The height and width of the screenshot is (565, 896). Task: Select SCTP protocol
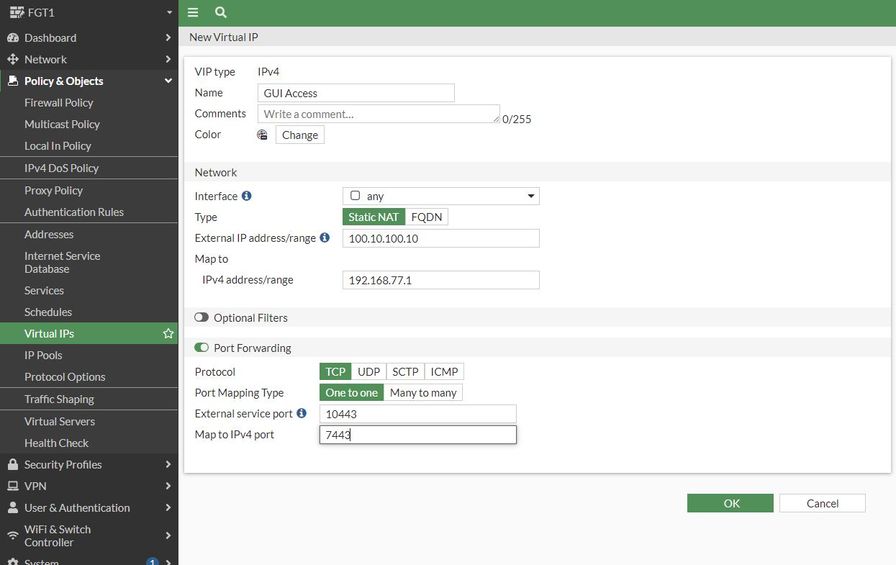(x=405, y=372)
